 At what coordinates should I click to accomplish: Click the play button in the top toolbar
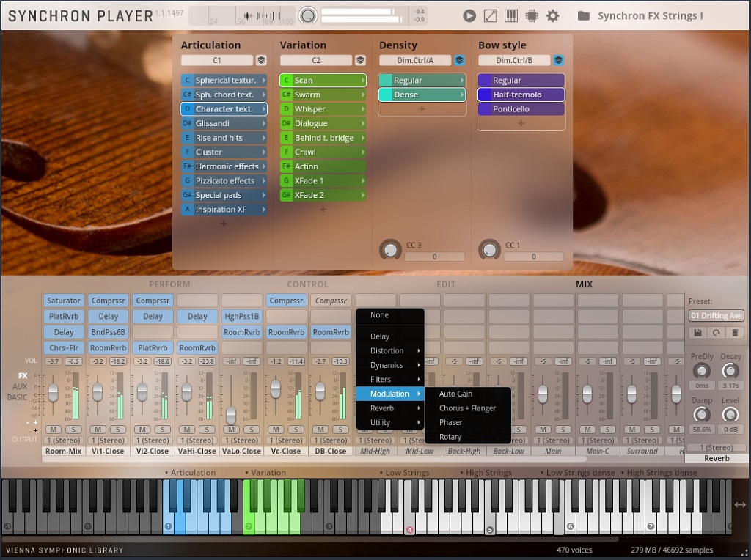pyautogui.click(x=469, y=16)
